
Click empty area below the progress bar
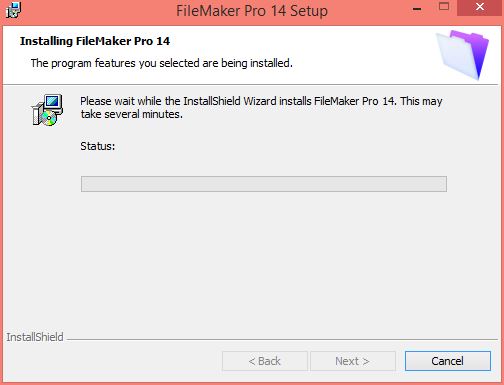[252, 260]
